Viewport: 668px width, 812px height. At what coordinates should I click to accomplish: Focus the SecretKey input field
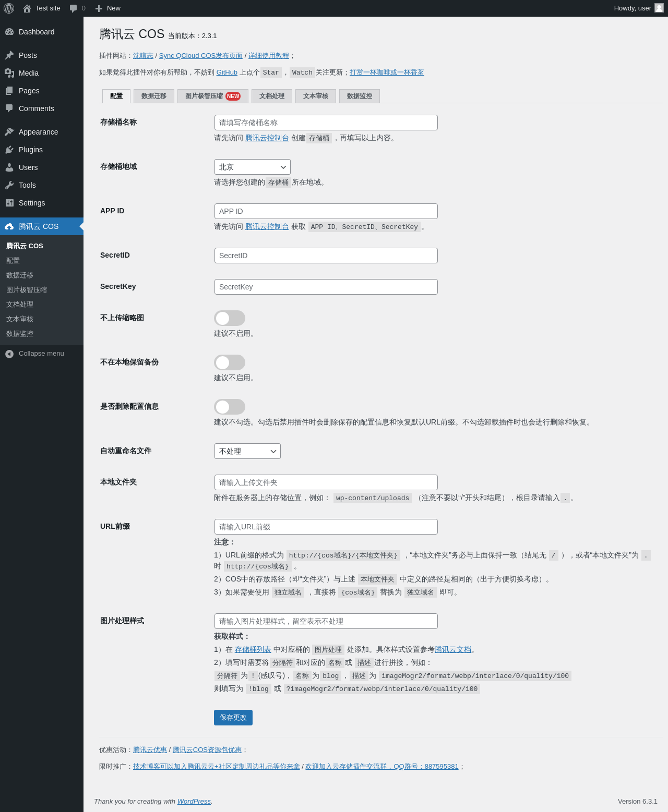click(x=326, y=287)
